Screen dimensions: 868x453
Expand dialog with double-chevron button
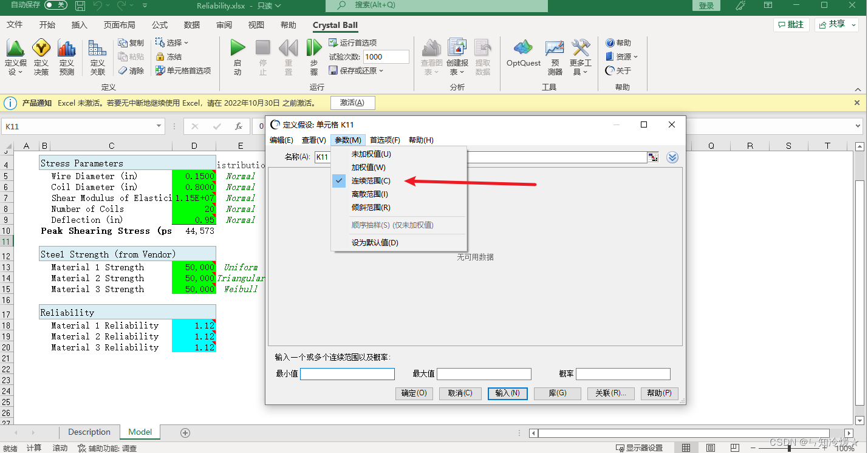[672, 157]
